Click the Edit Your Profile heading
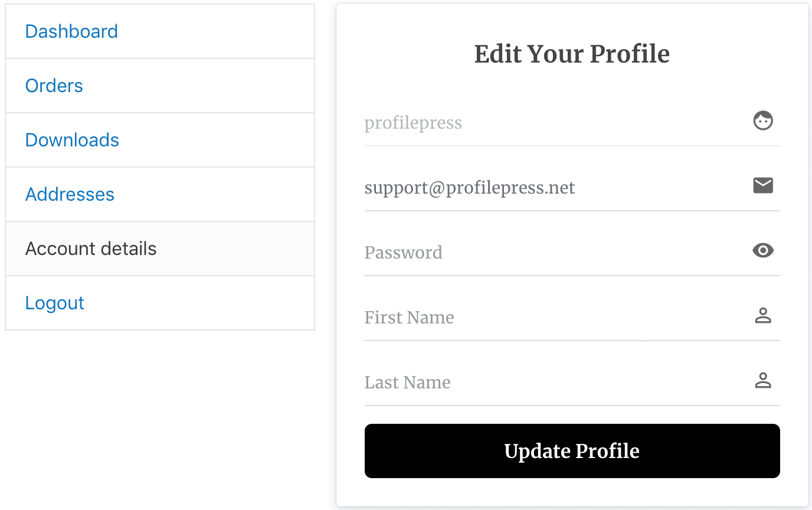 coord(572,54)
